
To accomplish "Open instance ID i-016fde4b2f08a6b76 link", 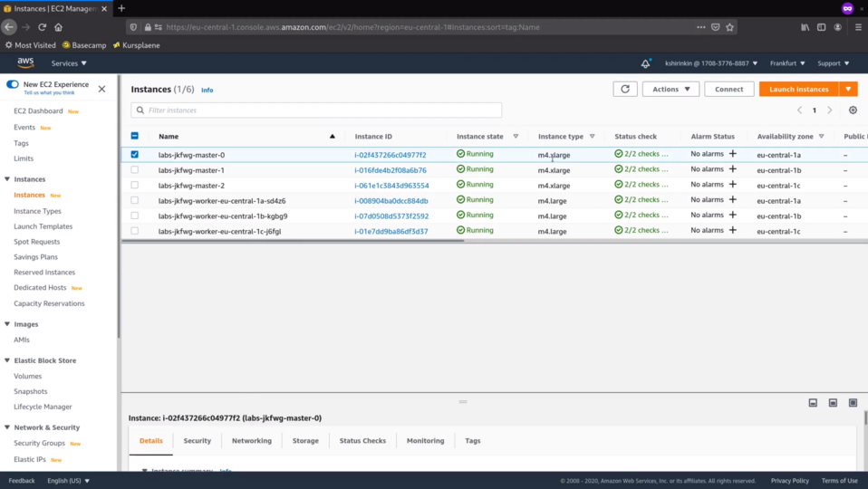I will coord(391,170).
